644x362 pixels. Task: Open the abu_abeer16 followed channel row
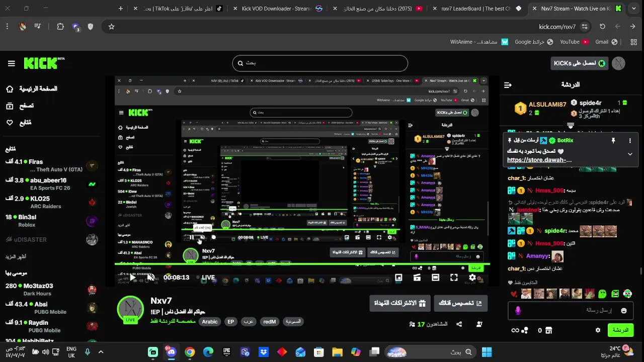tap(50, 184)
